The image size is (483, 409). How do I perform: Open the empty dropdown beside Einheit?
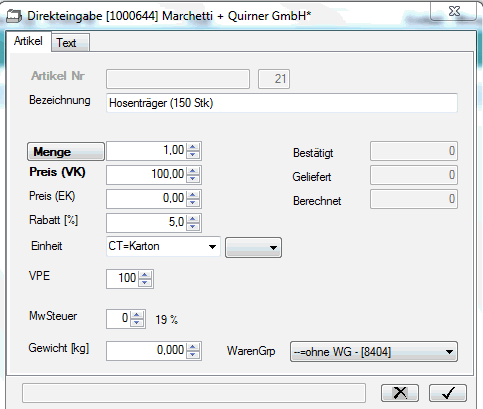(253, 247)
